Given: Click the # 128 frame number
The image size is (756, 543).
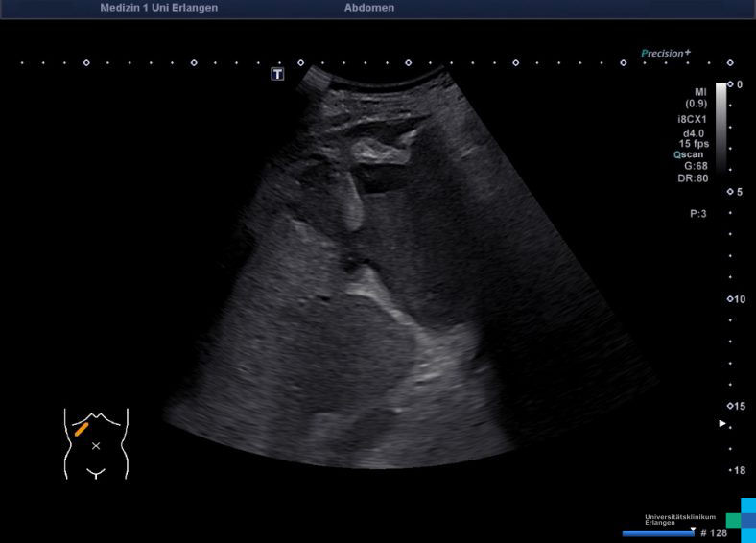Looking at the screenshot, I should (713, 533).
